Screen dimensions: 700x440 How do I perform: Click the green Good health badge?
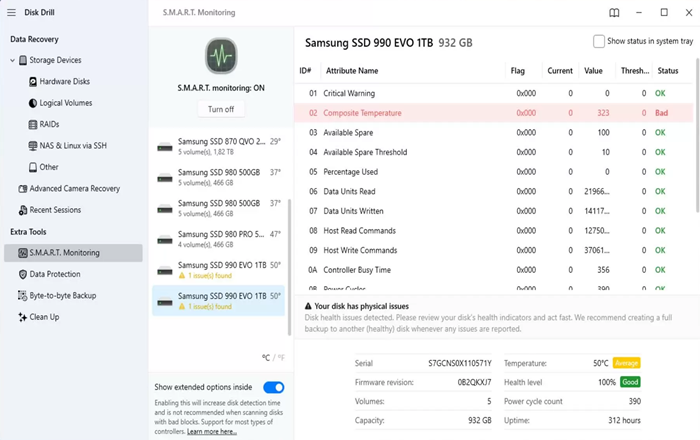(630, 382)
